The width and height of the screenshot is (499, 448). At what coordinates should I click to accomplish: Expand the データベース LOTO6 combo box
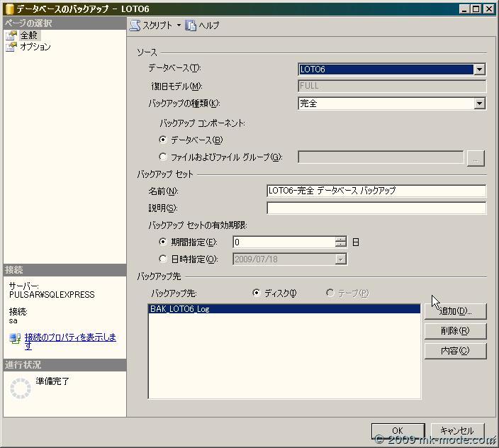(479, 69)
